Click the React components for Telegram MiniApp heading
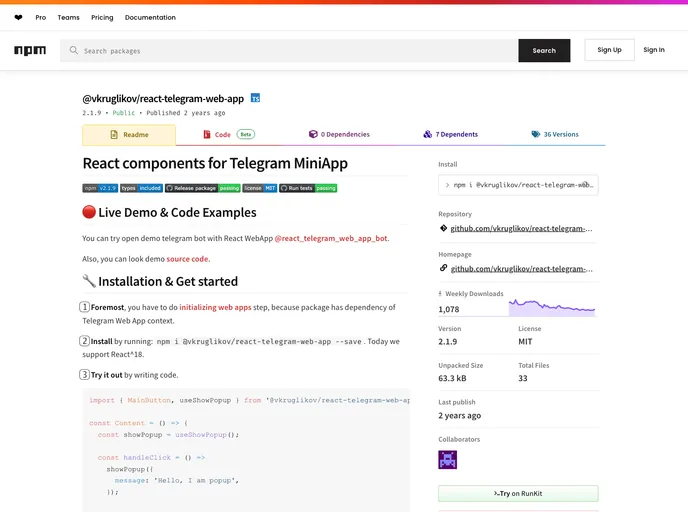 (215, 163)
